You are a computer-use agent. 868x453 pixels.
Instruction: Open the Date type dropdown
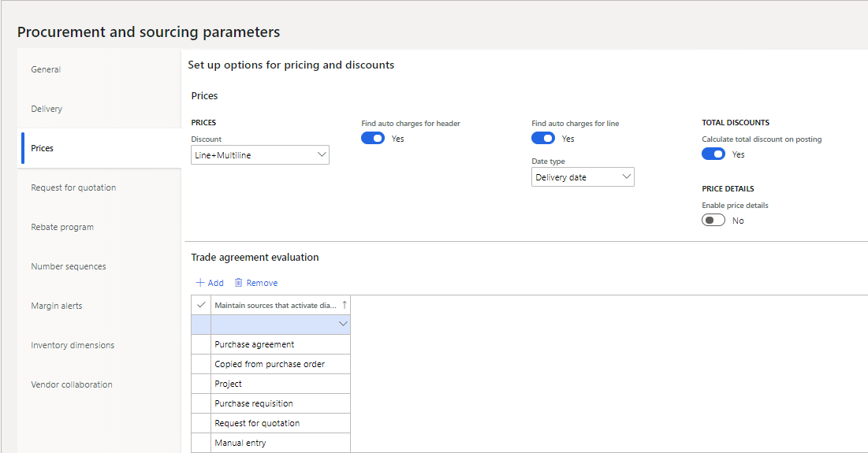point(583,177)
